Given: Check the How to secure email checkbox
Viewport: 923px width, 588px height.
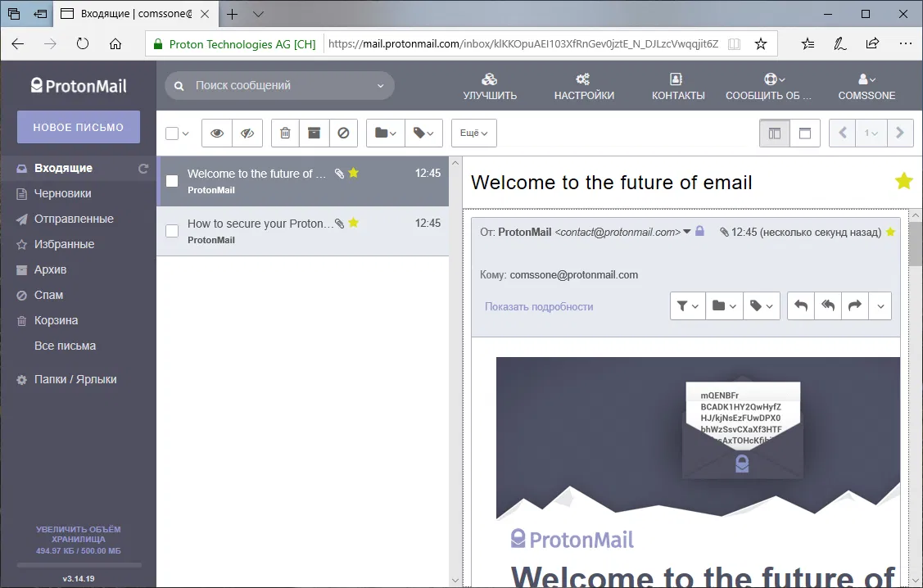Looking at the screenshot, I should [x=171, y=231].
